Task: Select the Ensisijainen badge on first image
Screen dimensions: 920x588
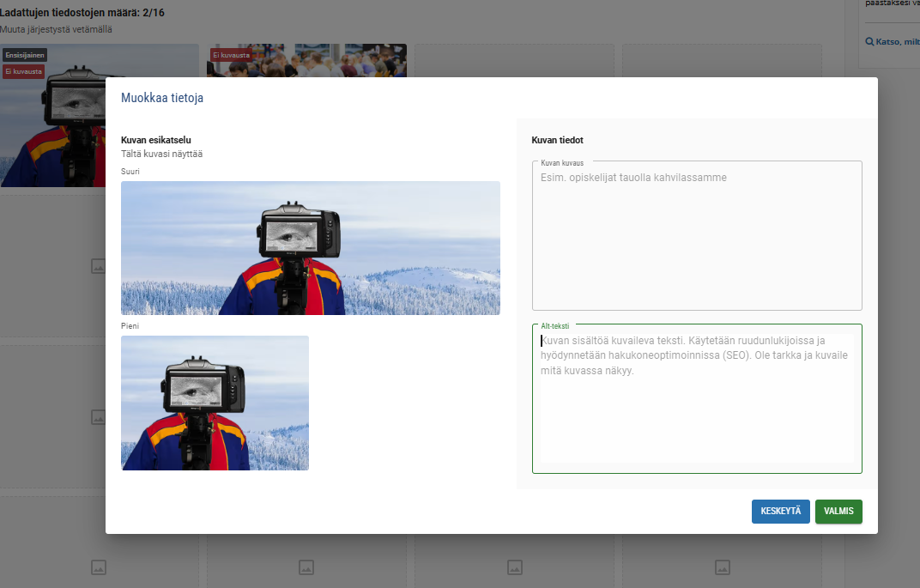Action: point(25,55)
